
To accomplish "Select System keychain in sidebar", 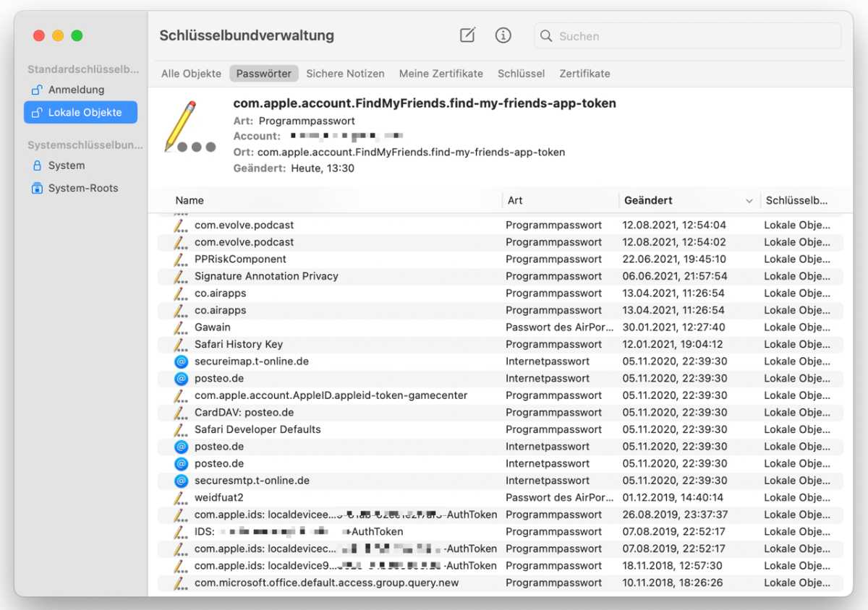I will coord(80,166).
